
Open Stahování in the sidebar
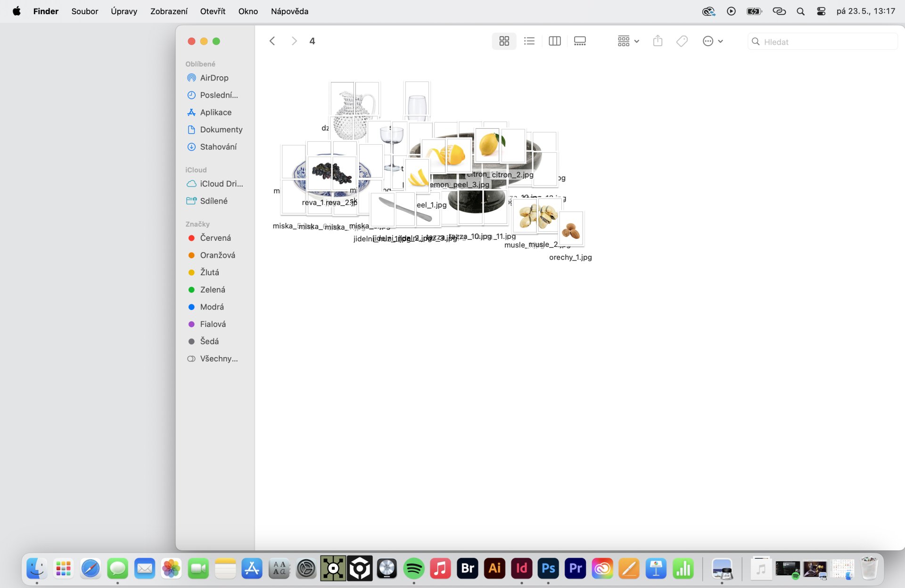(218, 147)
